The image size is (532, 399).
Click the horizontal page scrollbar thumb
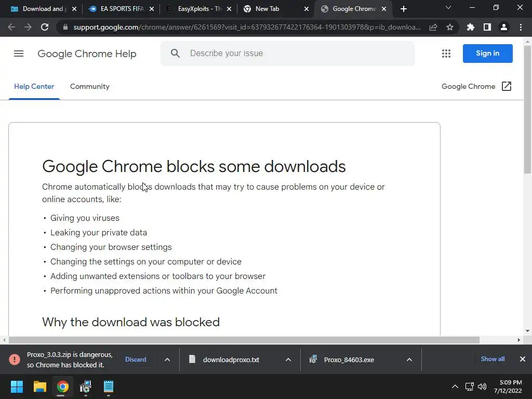point(244,340)
